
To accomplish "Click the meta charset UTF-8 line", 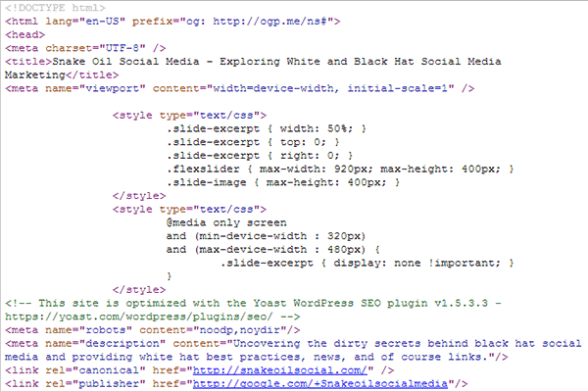I will point(85,48).
